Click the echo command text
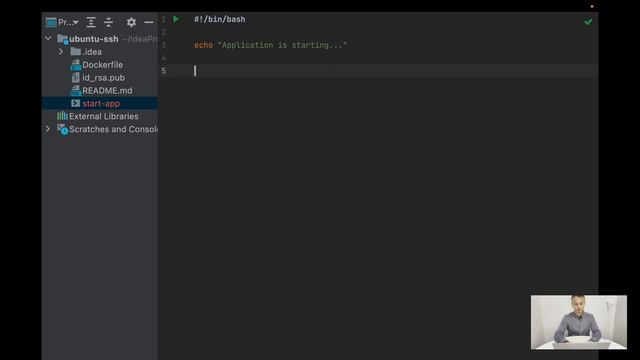Image resolution: width=640 pixels, height=360 pixels. [203, 45]
